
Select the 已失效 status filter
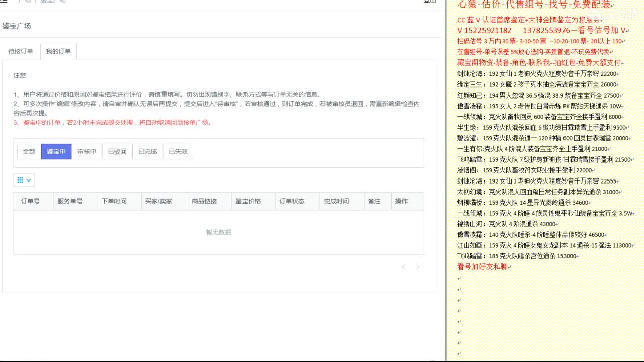[x=178, y=151]
